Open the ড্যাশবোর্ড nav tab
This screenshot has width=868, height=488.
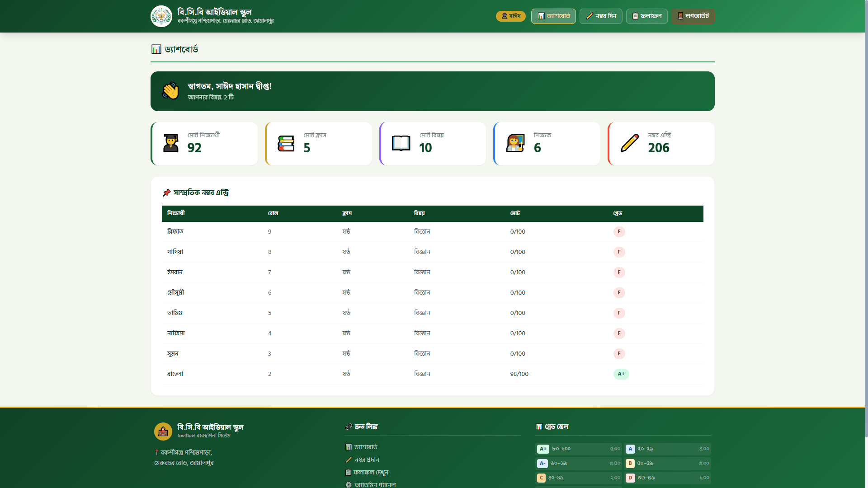point(553,16)
